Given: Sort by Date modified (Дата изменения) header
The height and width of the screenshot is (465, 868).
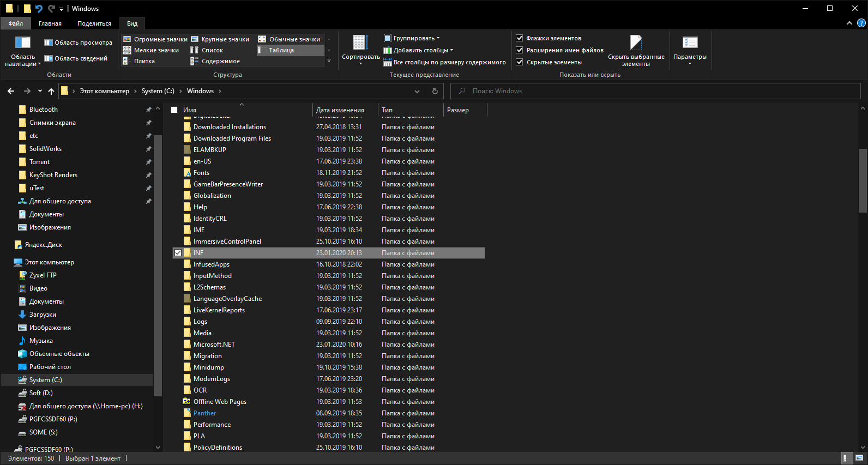Looking at the screenshot, I should (x=345, y=110).
